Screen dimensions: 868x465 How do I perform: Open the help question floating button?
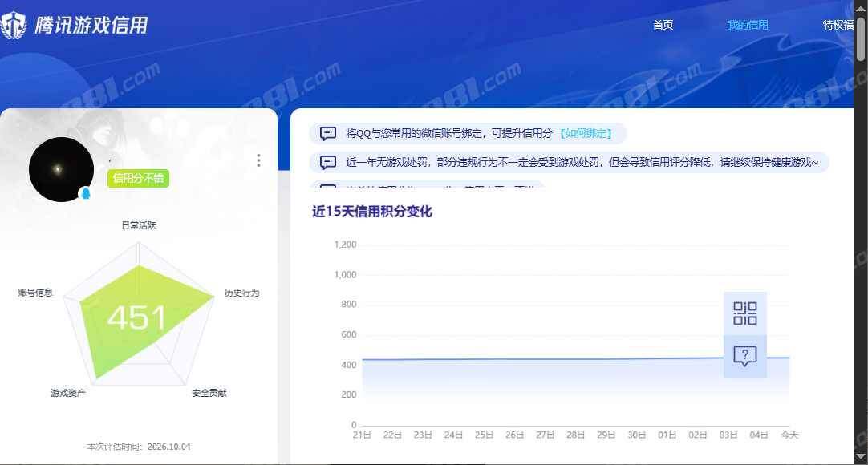click(x=745, y=356)
